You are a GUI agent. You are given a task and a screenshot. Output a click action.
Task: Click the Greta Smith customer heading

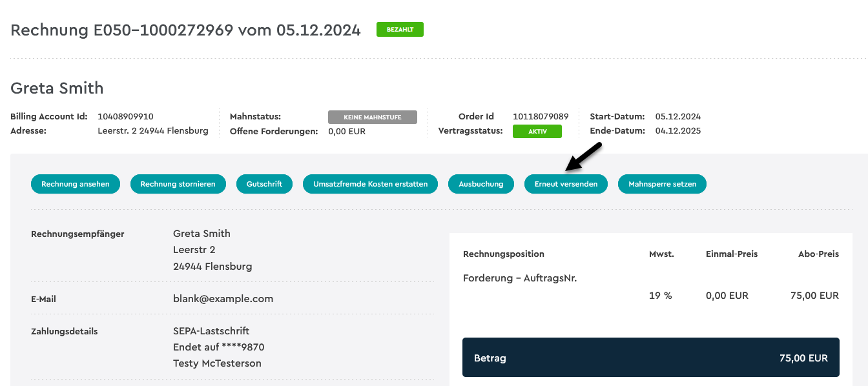57,88
